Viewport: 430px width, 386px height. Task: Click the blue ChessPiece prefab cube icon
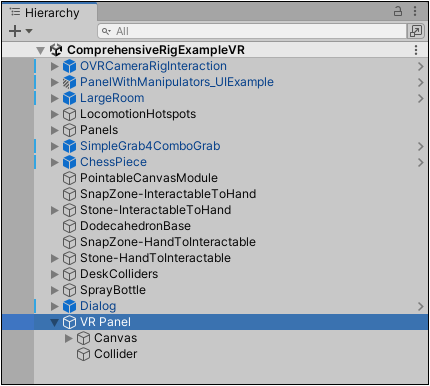(x=69, y=162)
